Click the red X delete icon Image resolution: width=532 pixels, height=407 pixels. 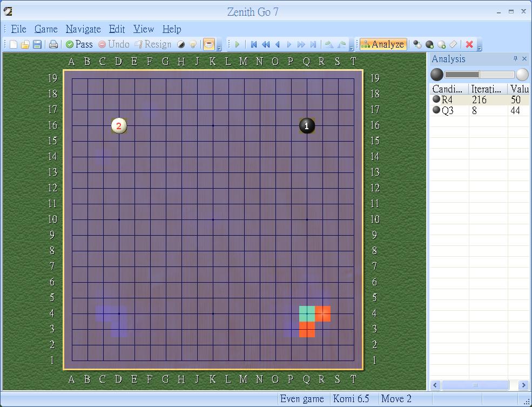click(x=469, y=44)
